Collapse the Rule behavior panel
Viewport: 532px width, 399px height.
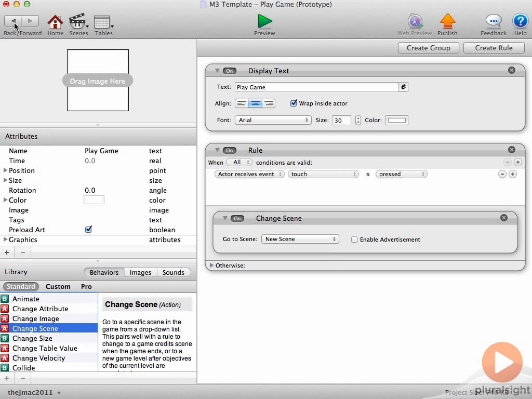tap(217, 150)
